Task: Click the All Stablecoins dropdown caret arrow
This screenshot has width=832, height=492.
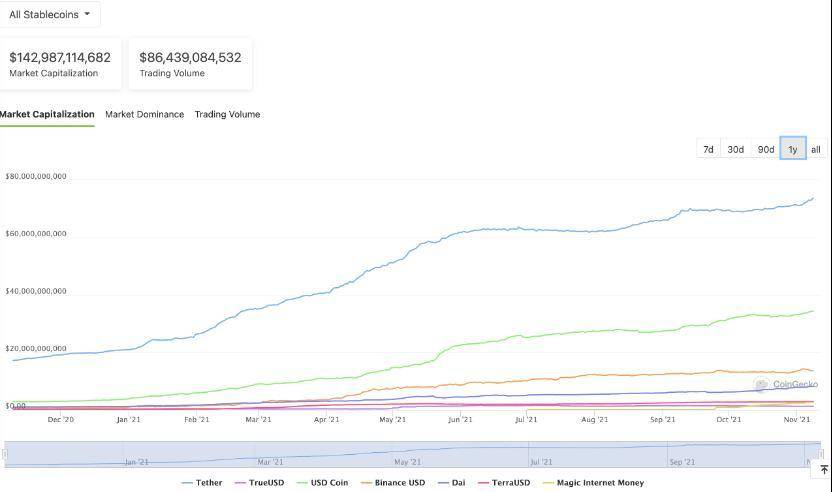Action: click(87, 14)
